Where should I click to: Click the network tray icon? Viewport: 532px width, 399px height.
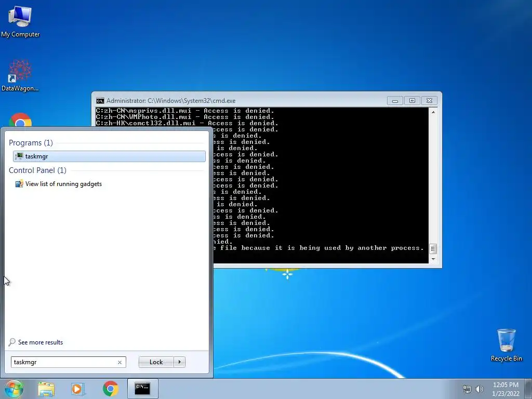click(x=467, y=389)
